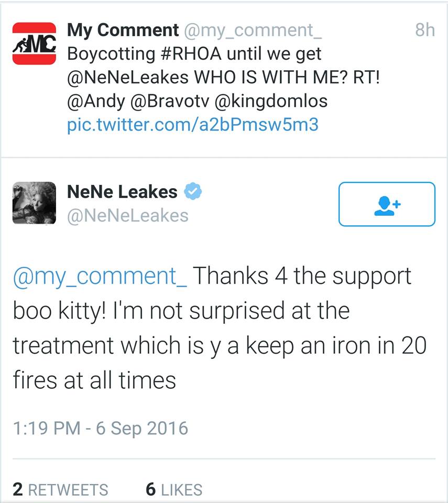Click the @NeNeLeakes handle under her name
The height and width of the screenshot is (503, 448).
point(127,215)
